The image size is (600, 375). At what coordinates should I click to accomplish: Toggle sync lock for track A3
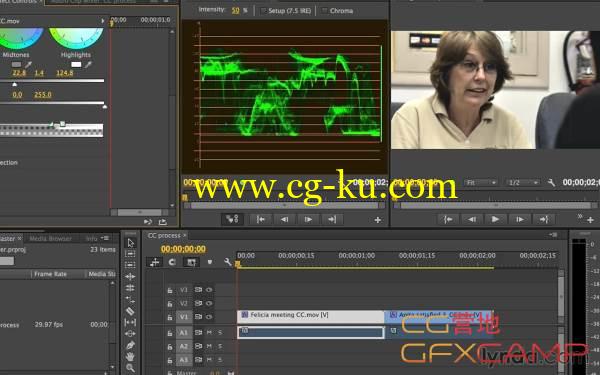click(x=198, y=360)
